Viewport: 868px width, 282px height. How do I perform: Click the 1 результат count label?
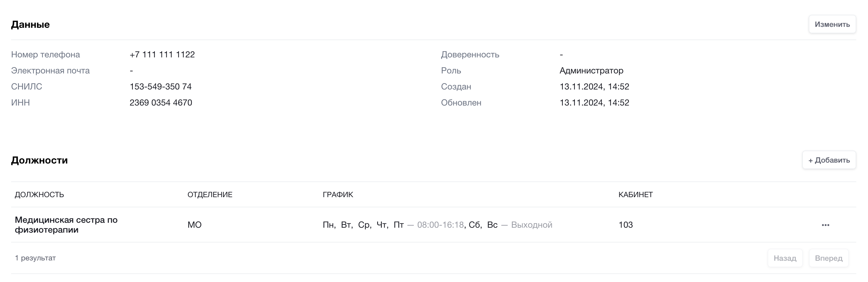coord(35,258)
